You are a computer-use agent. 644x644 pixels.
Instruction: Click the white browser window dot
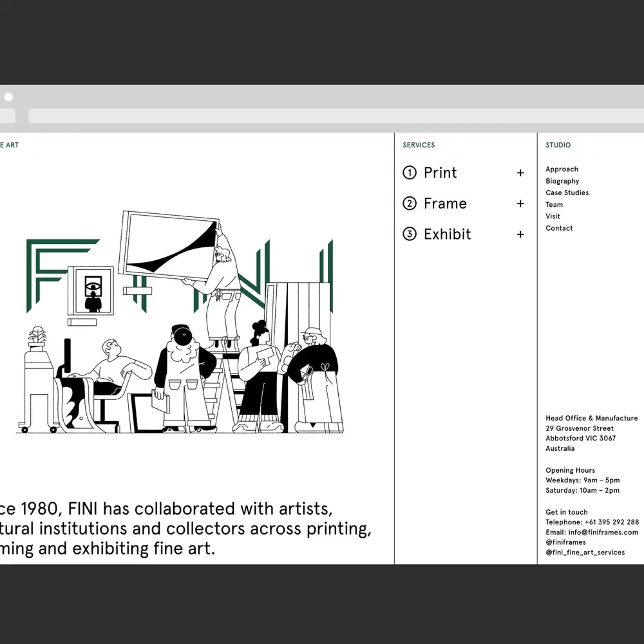coord(8,97)
